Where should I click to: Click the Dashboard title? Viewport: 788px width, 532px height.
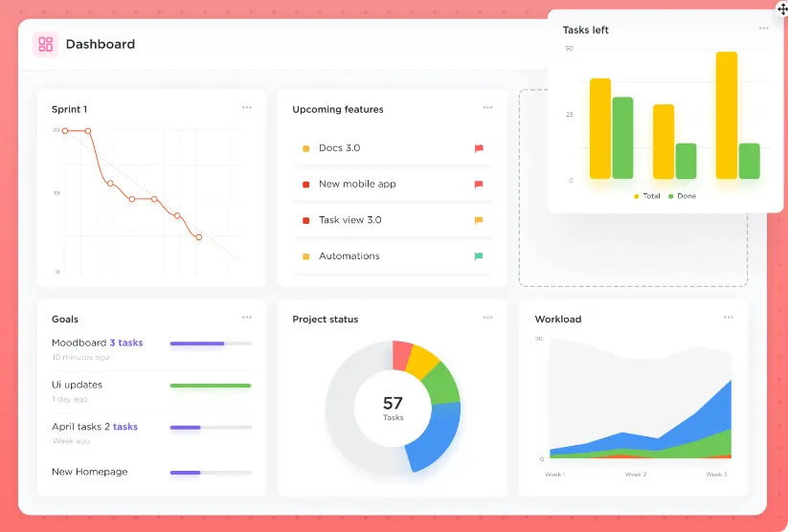pos(101,44)
